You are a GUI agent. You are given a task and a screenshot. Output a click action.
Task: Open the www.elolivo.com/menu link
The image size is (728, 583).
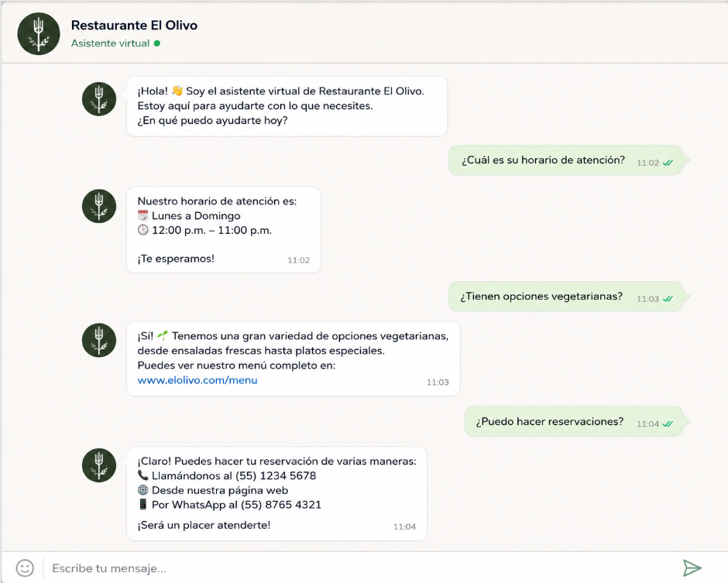tap(197, 380)
